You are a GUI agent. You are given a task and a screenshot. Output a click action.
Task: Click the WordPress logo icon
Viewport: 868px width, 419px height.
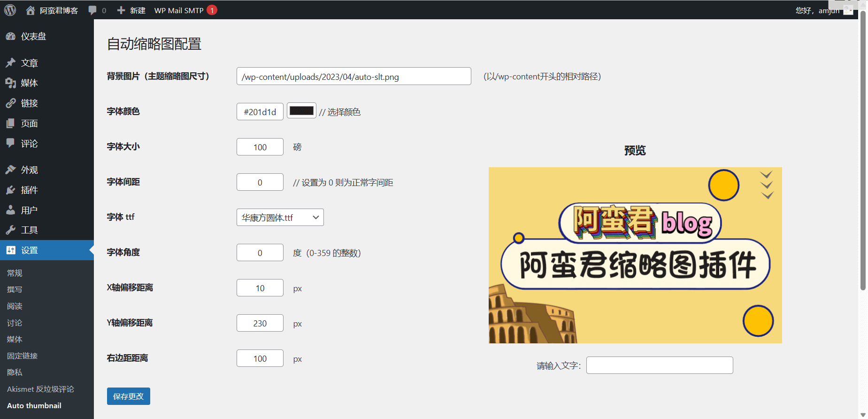(x=10, y=10)
